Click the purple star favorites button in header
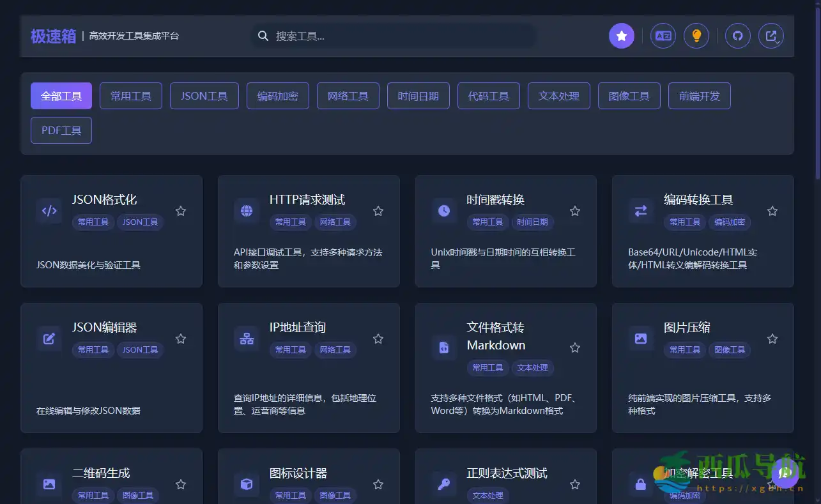This screenshot has height=504, width=821. point(621,36)
